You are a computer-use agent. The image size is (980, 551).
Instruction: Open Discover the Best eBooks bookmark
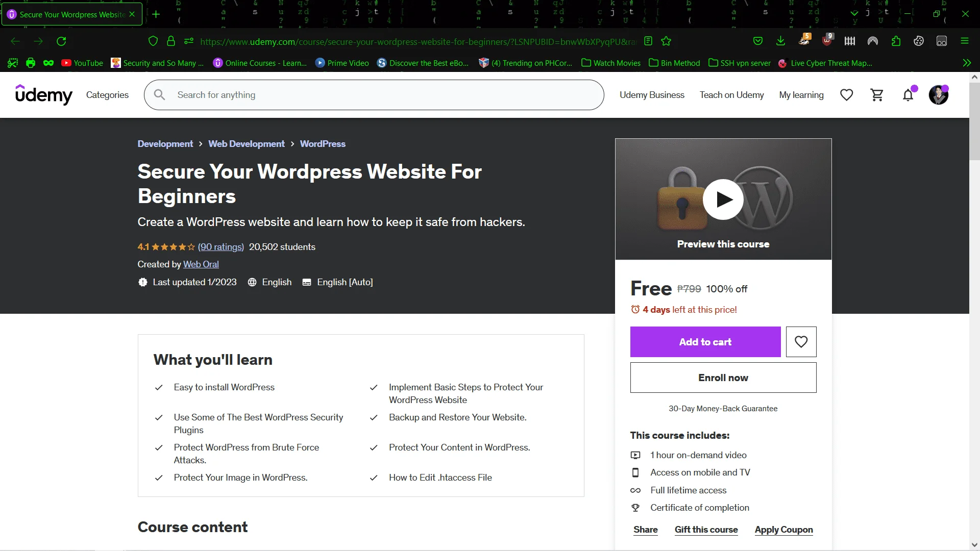point(423,63)
